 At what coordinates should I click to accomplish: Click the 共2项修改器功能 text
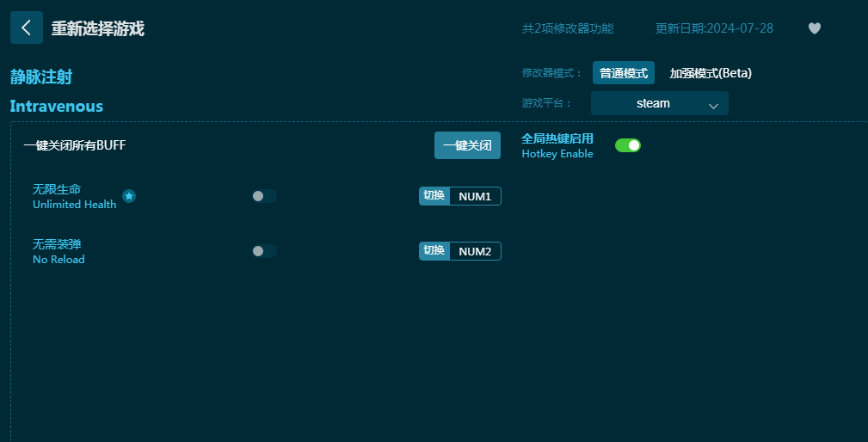click(568, 28)
